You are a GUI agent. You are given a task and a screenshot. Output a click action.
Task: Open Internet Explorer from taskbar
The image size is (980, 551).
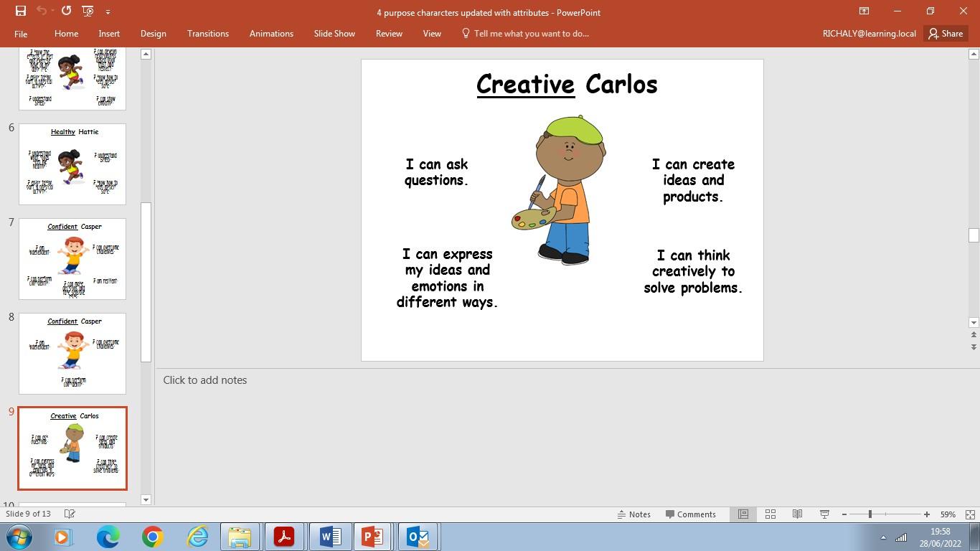pyautogui.click(x=197, y=537)
